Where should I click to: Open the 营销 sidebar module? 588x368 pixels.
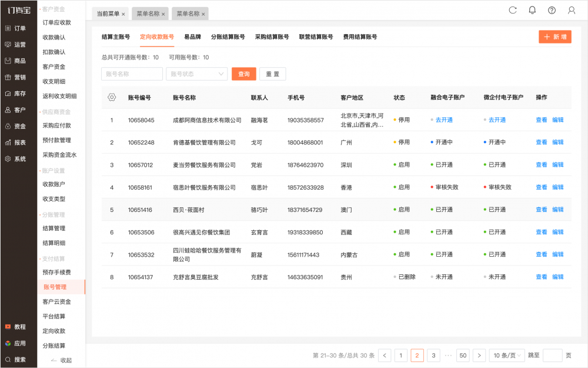(15, 77)
